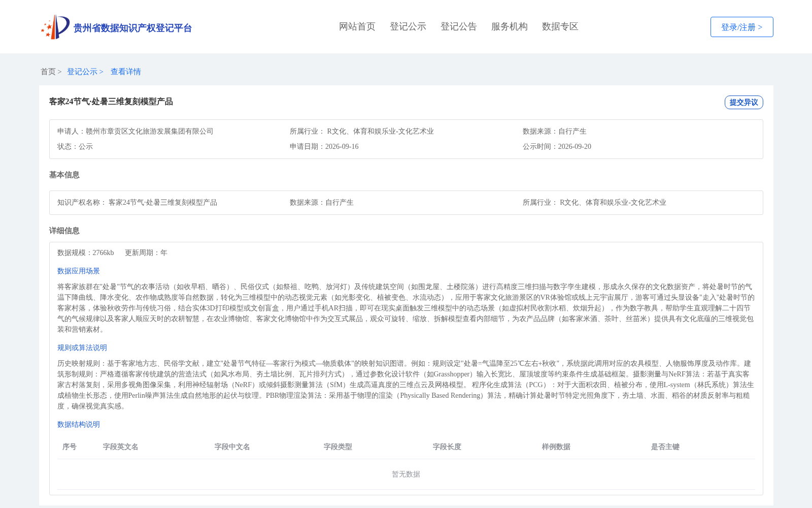
Task: Click the 字段长度 column header
Action: [x=447, y=447]
